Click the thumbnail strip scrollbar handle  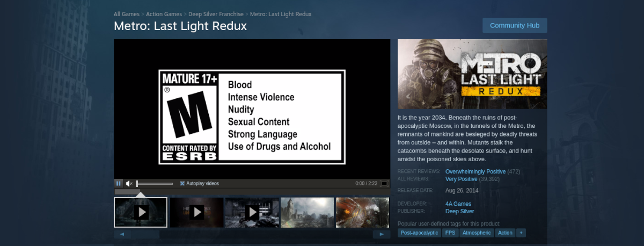tap(146, 234)
